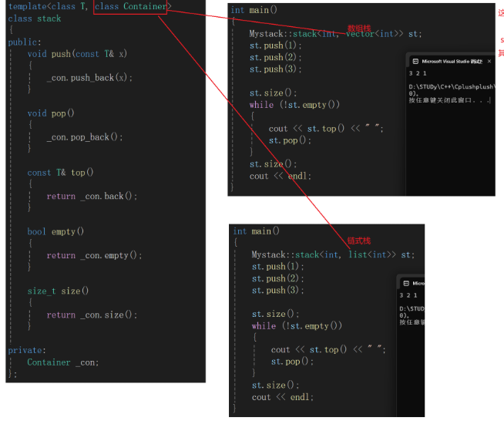Viewport: 504px width, 431px height.
Task: Click the 'const T& top()' declaration
Action: click(60, 173)
